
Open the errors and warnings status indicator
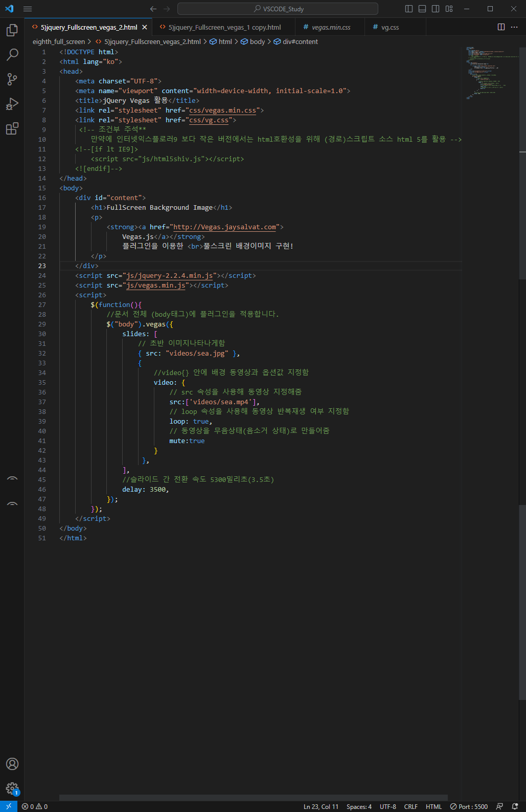[x=35, y=806]
